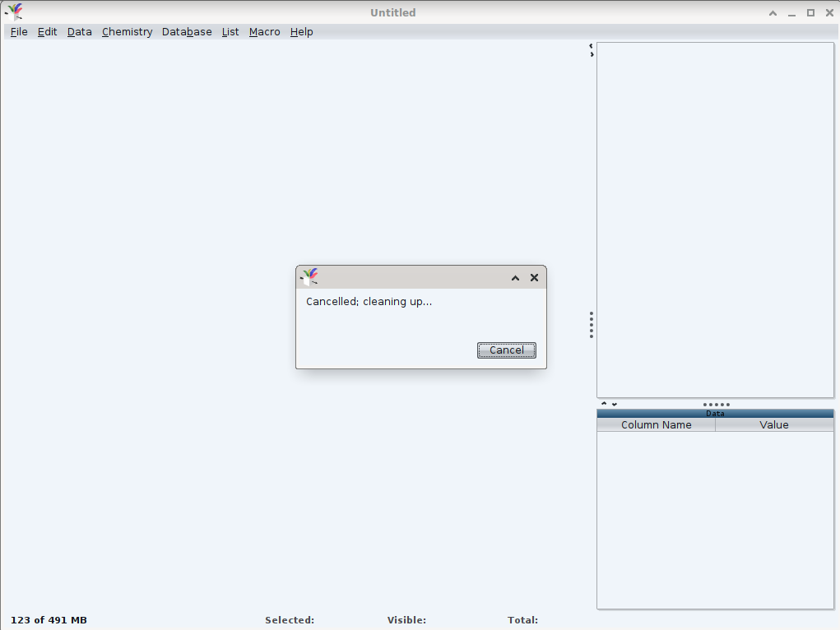Click the up arrow above the Data panel
Viewport: 840px width, 630px height.
(604, 404)
